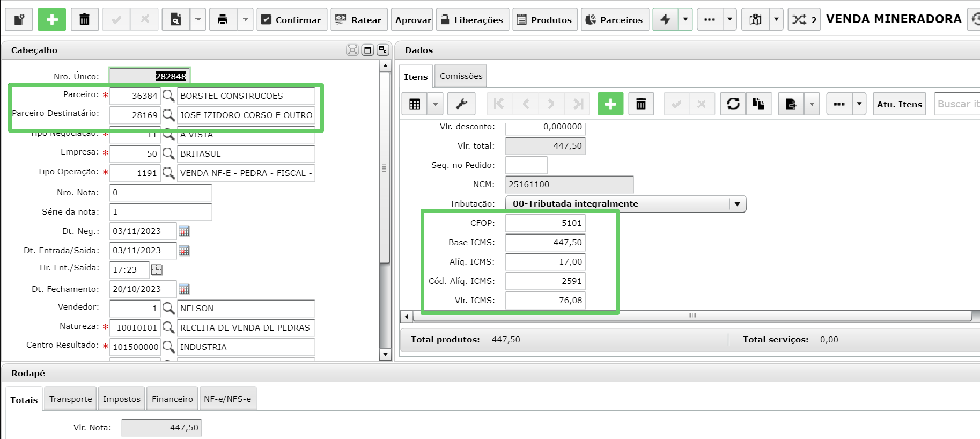Click the Cabeçalho scrollbar down arrow
The width and height of the screenshot is (980, 439).
tap(385, 354)
